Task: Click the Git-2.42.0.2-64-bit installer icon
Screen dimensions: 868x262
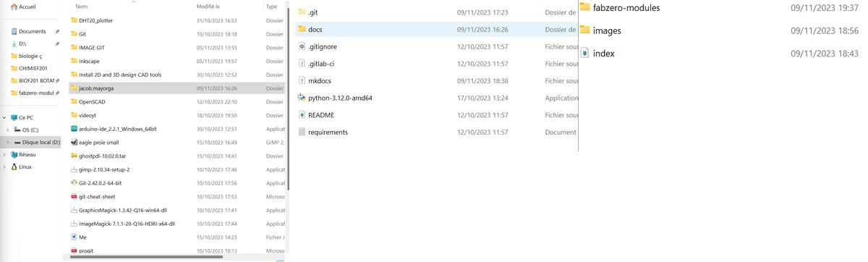Action: 74,183
